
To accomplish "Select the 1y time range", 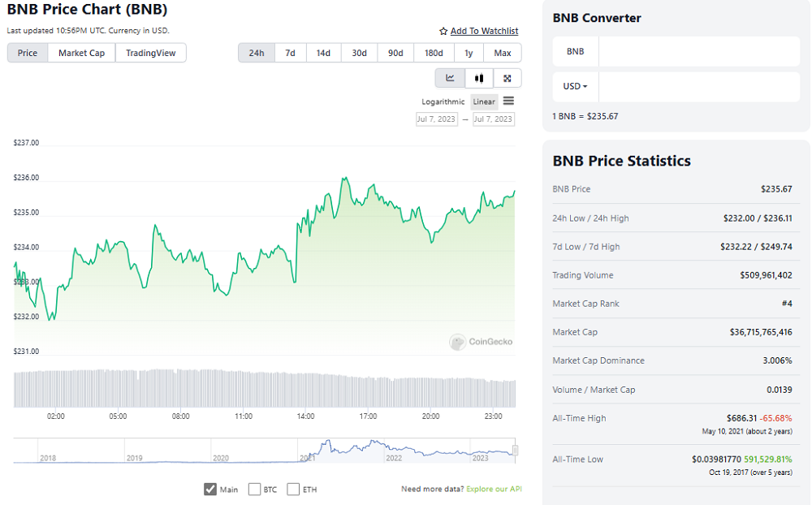I will click(x=469, y=53).
